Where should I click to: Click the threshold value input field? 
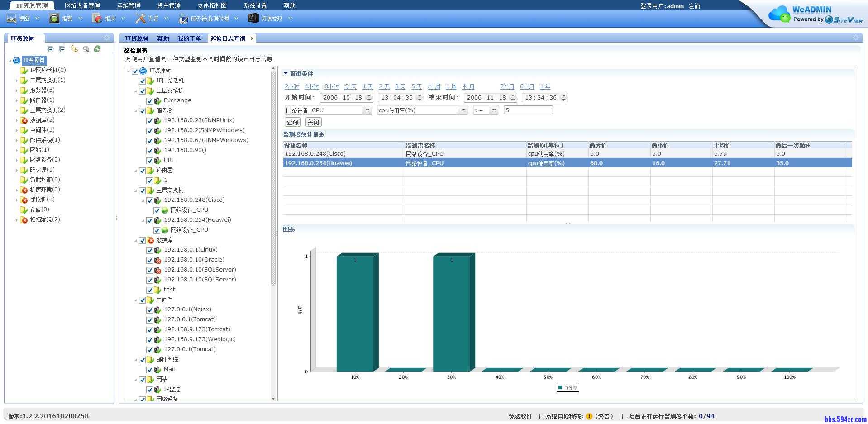pos(528,110)
